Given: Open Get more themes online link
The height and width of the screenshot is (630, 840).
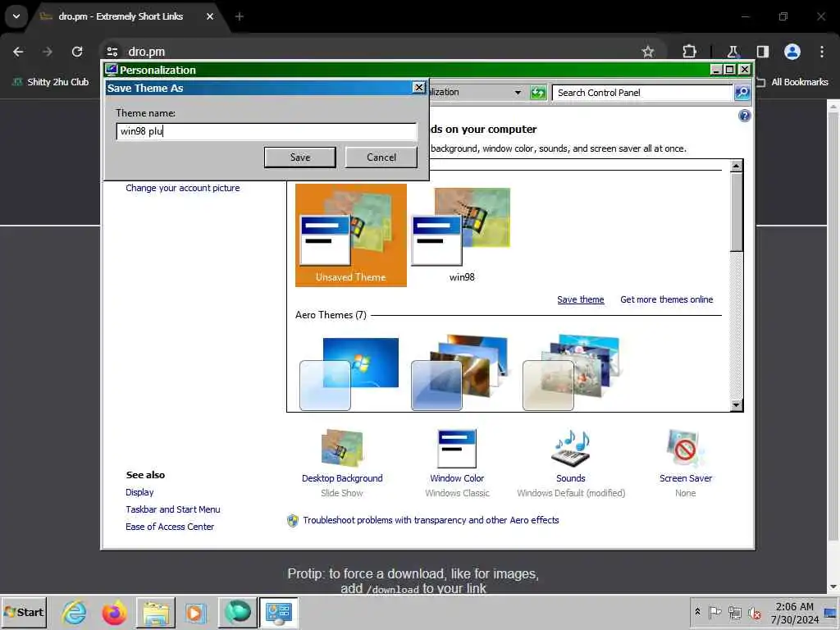Looking at the screenshot, I should pos(666,299).
